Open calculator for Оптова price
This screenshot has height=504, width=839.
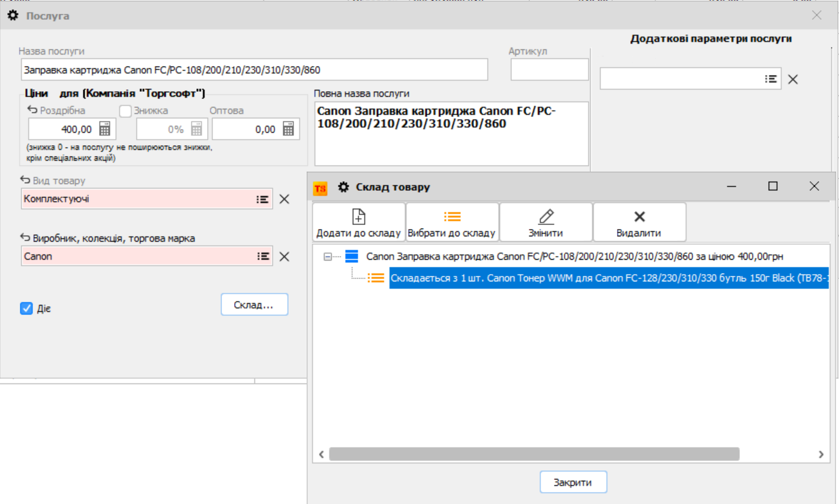(288, 130)
